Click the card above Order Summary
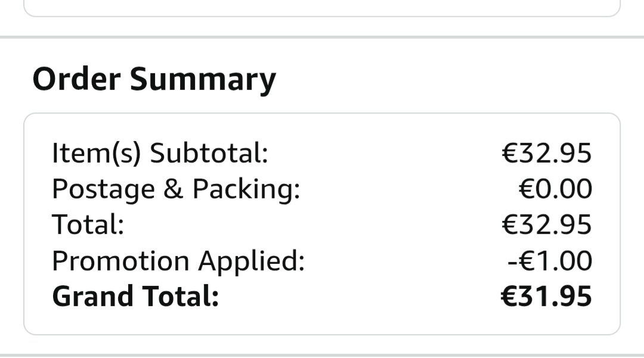The height and width of the screenshot is (358, 644). pos(322,8)
